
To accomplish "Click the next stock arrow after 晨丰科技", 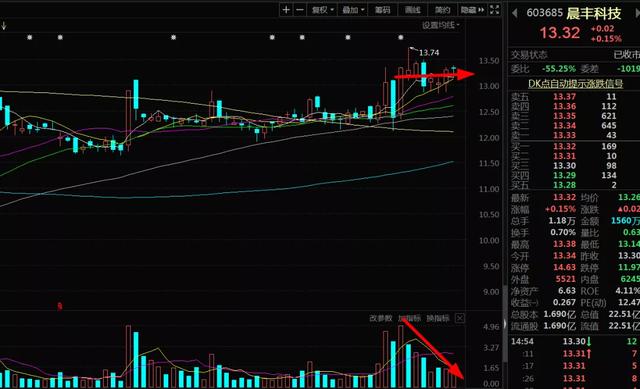I will tap(637, 13).
